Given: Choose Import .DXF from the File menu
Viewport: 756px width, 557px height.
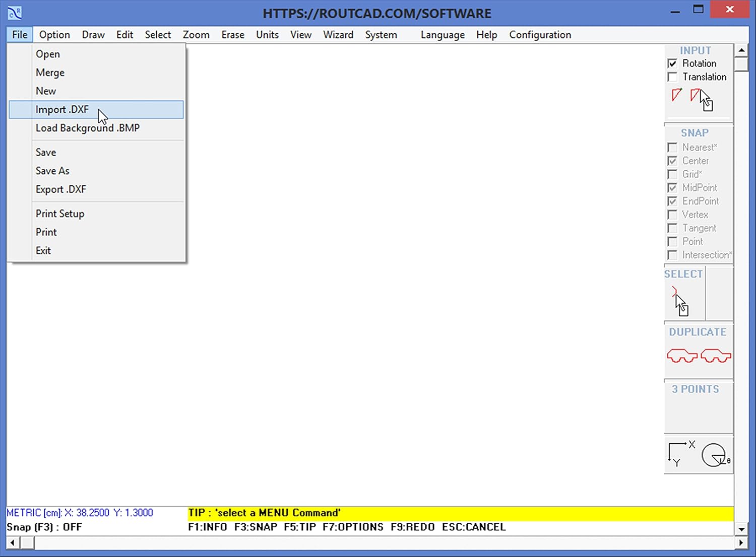Looking at the screenshot, I should 62,109.
